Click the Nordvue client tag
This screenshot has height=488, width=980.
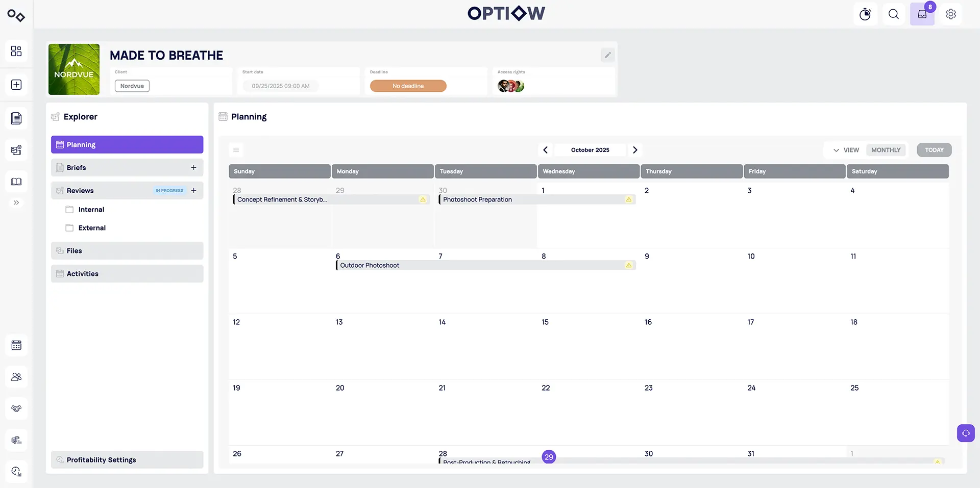[x=132, y=86]
